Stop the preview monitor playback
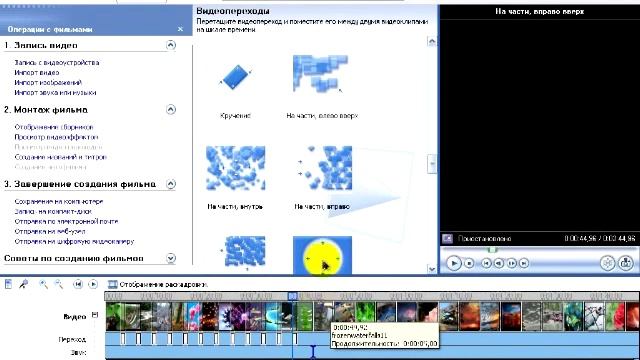 [x=469, y=264]
